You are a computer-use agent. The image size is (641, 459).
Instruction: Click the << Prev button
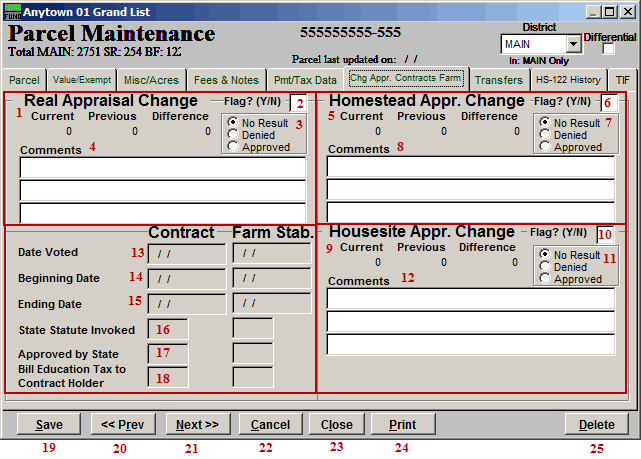point(123,424)
